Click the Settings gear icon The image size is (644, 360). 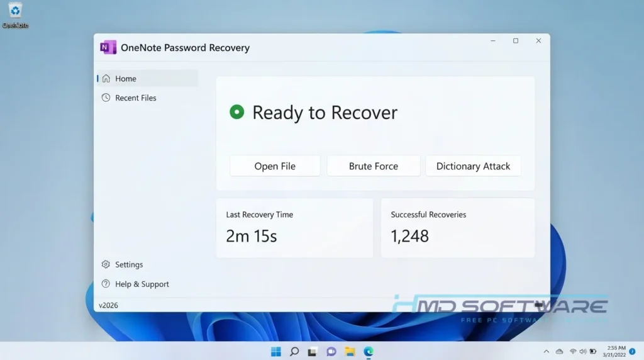(106, 264)
